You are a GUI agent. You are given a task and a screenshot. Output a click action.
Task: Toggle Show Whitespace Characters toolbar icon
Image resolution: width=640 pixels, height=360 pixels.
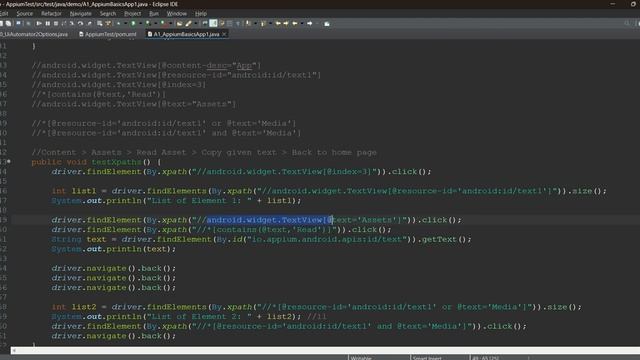(x=238, y=23)
